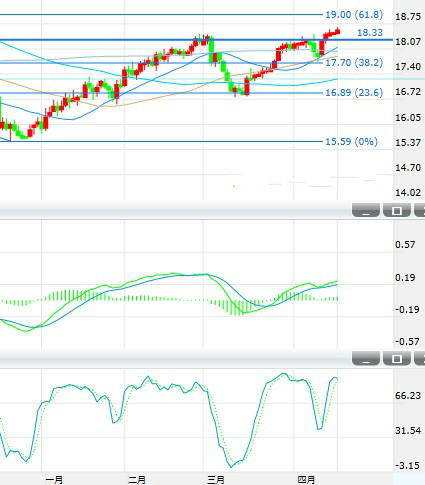Click 0.19 on the MACD axis
The height and width of the screenshot is (485, 425).
coord(405,277)
